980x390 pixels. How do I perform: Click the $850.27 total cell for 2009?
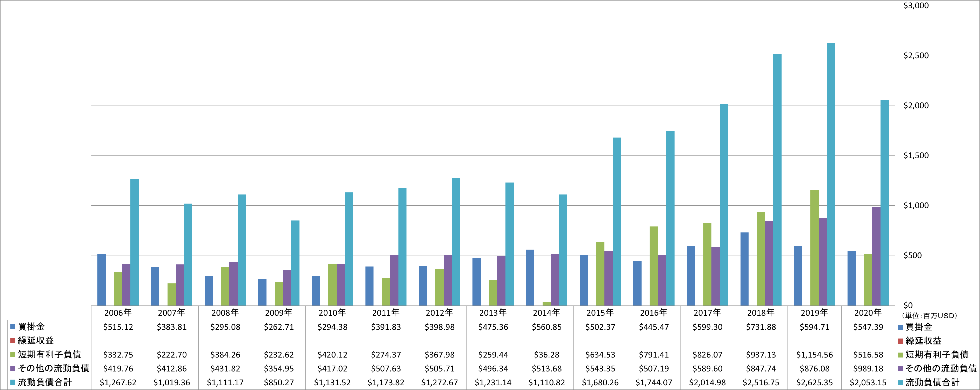pos(279,382)
